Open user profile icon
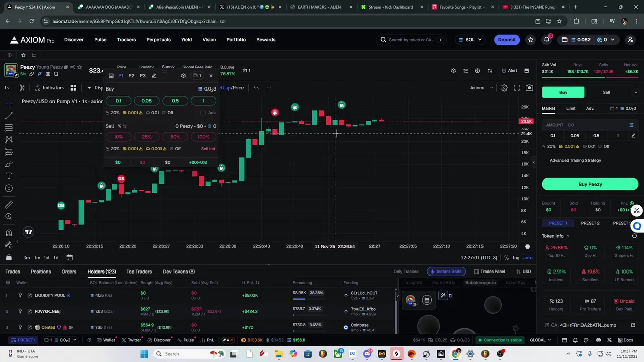 pyautogui.click(x=630, y=40)
